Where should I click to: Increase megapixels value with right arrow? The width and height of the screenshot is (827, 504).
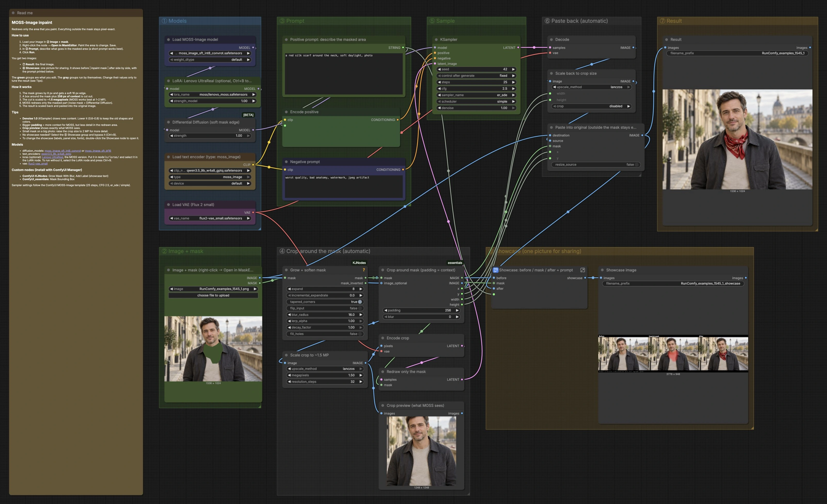(361, 375)
